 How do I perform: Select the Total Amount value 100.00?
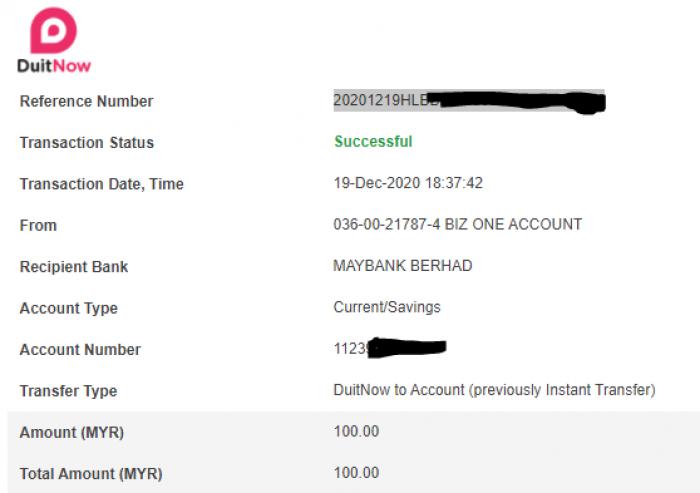pos(356,472)
